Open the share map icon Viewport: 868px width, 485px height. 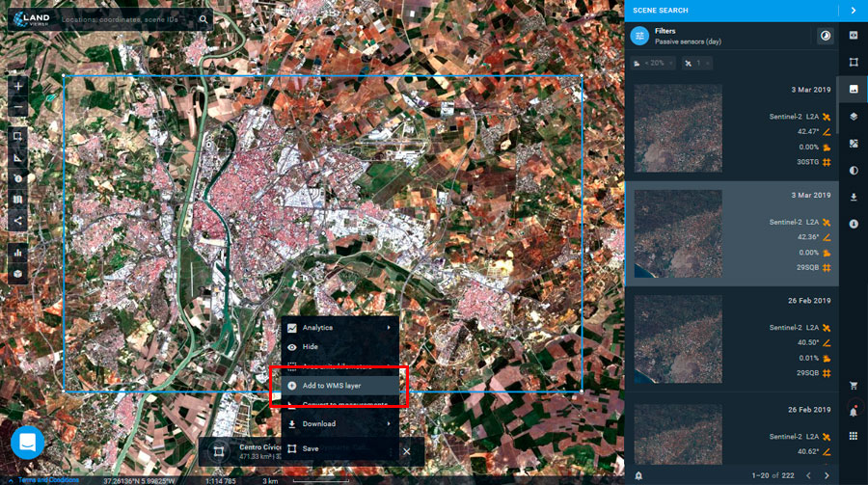pos(17,221)
